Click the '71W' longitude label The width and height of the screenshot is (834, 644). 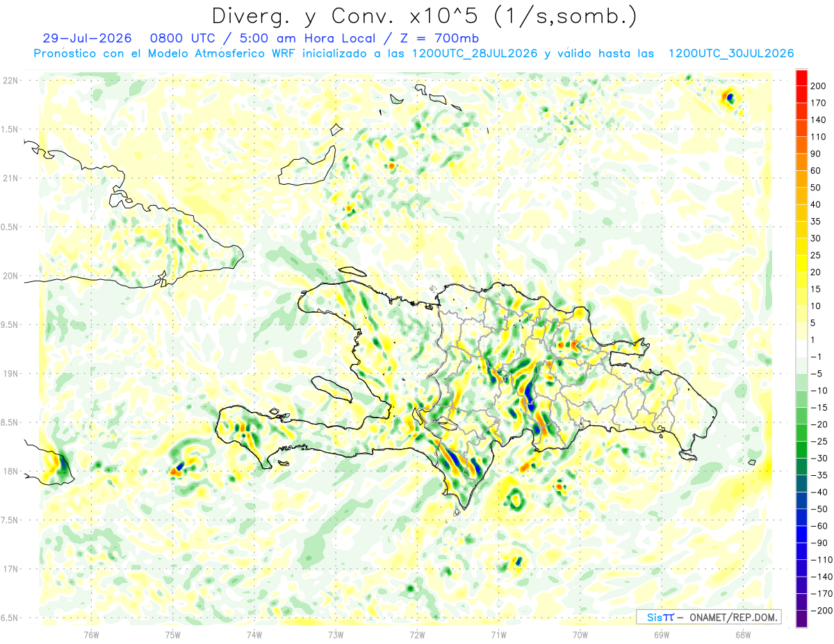pos(498,634)
